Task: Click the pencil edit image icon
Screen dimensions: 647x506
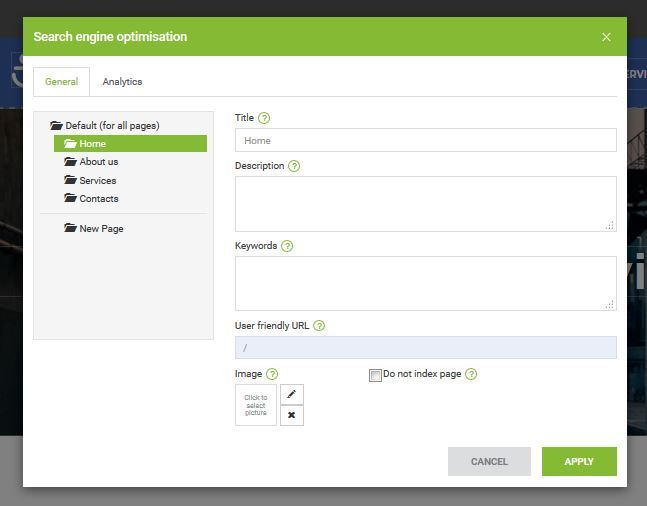Action: (292, 394)
